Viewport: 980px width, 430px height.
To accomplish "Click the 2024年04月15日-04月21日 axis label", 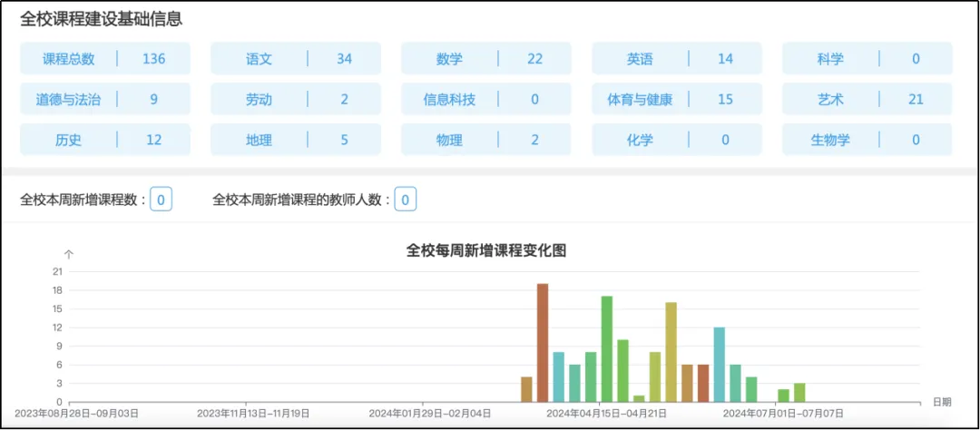I will [601, 414].
